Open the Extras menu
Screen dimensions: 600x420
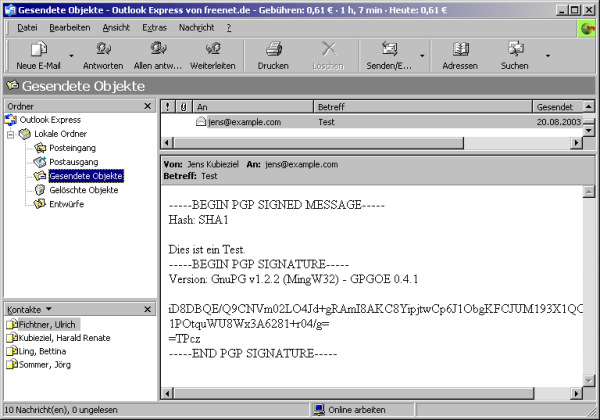(x=155, y=28)
